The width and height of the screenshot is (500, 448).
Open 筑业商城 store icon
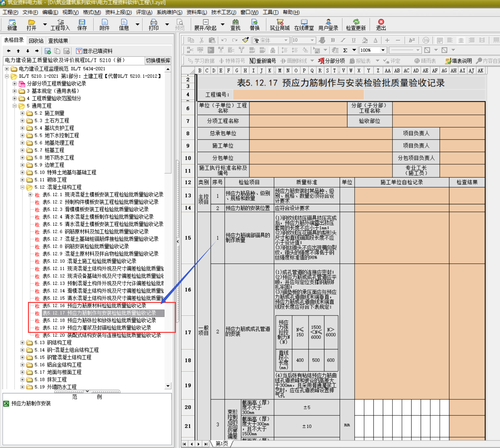tap(280, 25)
